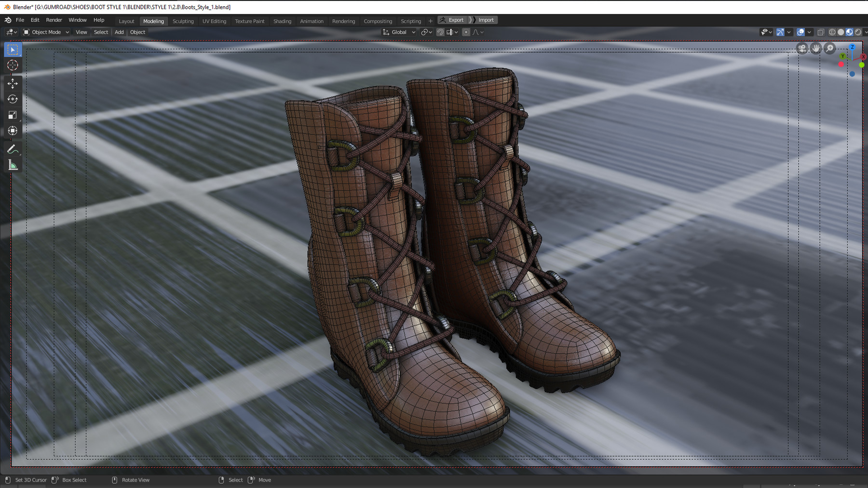Toggle X-Ray mode
The image size is (868, 488).
click(821, 32)
